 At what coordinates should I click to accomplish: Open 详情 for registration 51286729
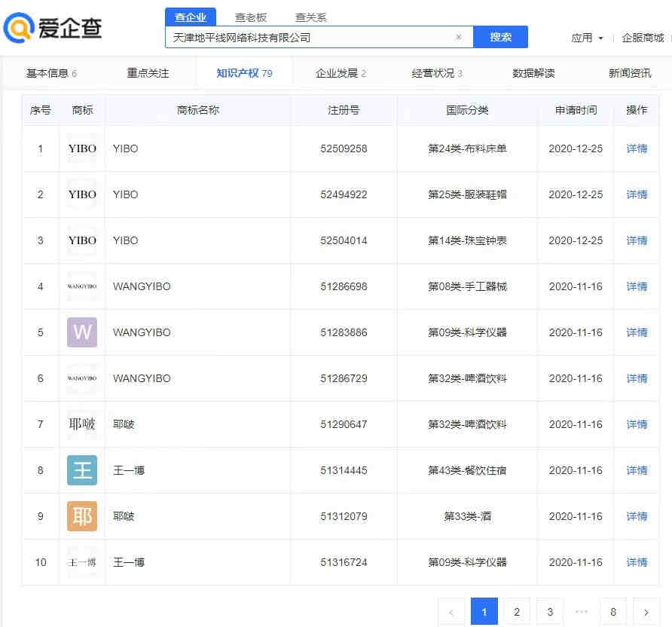pos(637,378)
